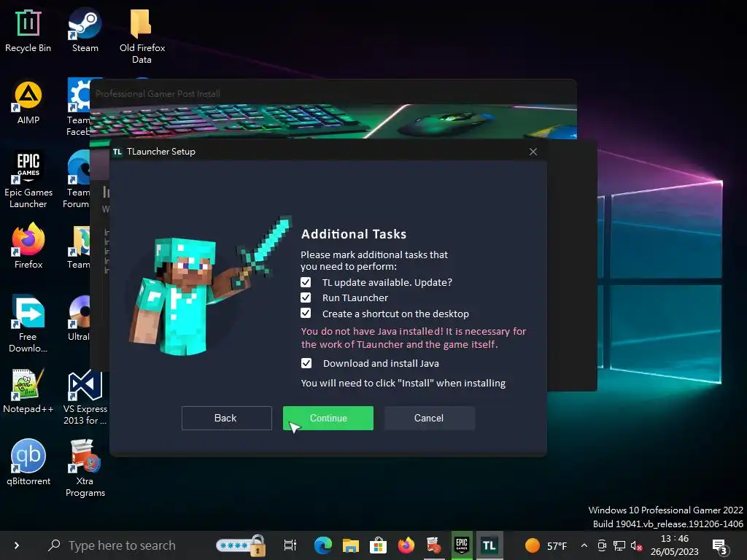Open File Explorer from the taskbar
The image size is (747, 560).
[350, 545]
